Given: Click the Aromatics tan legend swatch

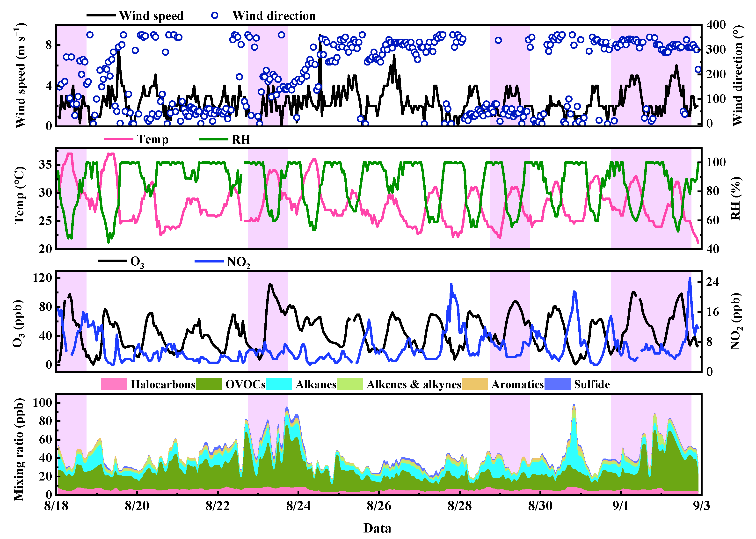Looking at the screenshot, I should (x=475, y=384).
